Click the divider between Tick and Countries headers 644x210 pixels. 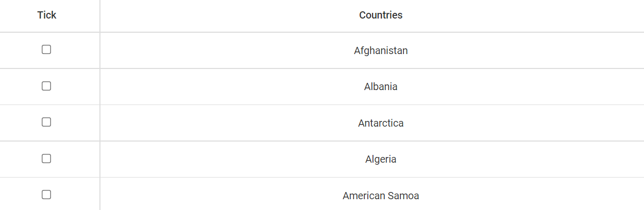(x=100, y=15)
